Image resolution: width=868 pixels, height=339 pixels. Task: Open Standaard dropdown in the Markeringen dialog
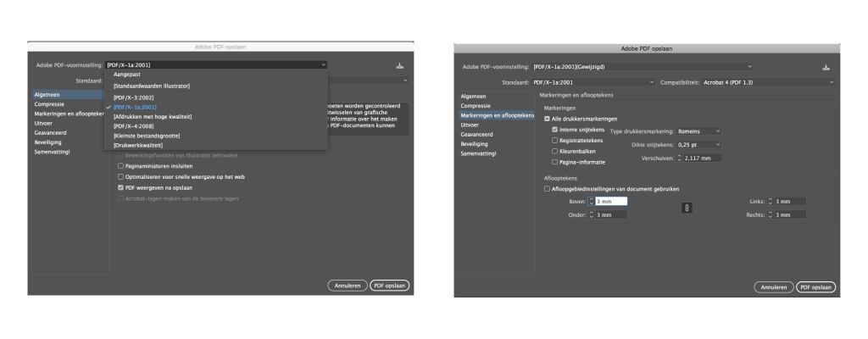(593, 82)
